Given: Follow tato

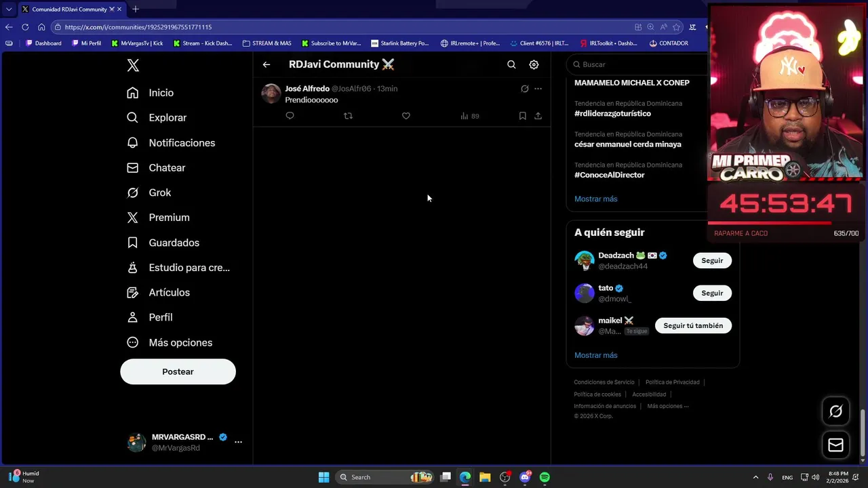Looking at the screenshot, I should coord(712,293).
